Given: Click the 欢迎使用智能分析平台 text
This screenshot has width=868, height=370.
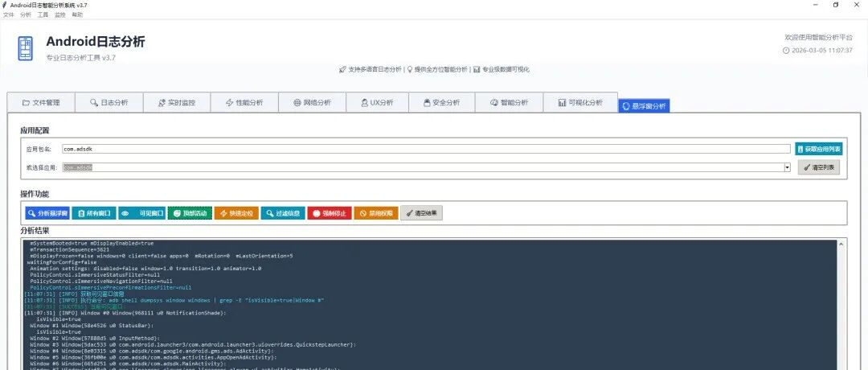Looking at the screenshot, I should [x=818, y=37].
